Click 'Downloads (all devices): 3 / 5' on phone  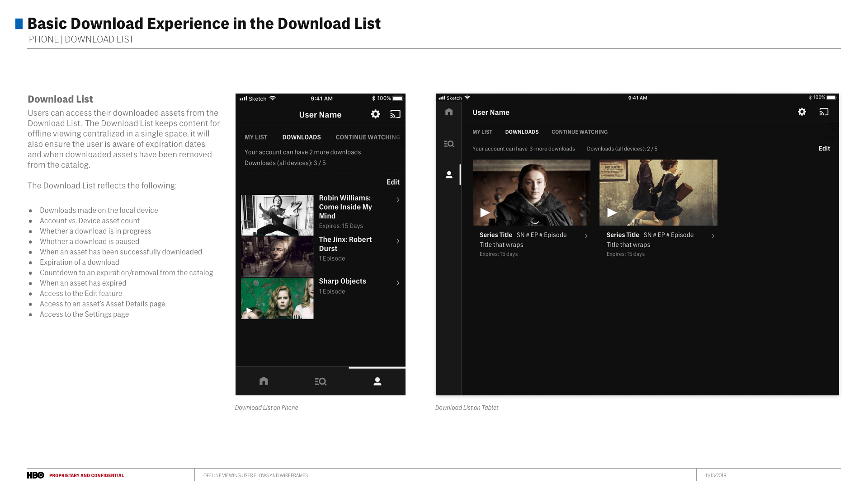[x=285, y=163]
